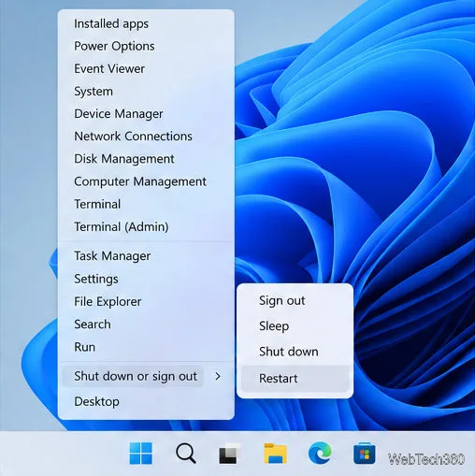Launch Terminal from the menu
This screenshot has height=476, width=475.
pyautogui.click(x=146, y=204)
